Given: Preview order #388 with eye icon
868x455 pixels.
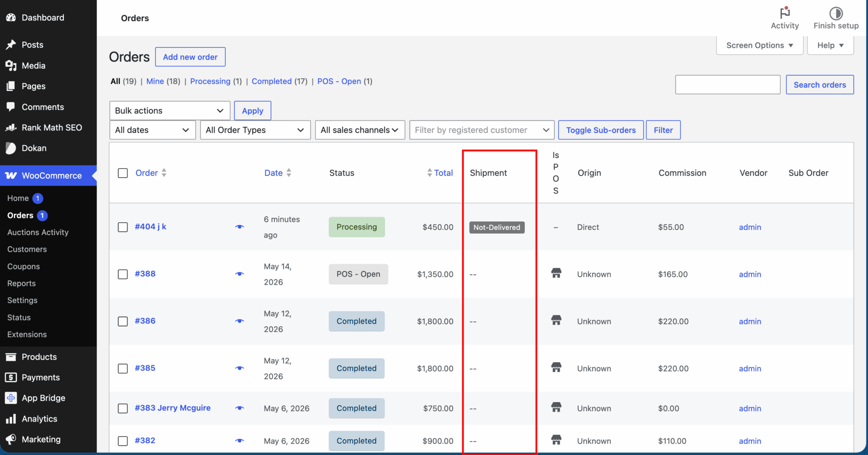Looking at the screenshot, I should pyautogui.click(x=240, y=274).
